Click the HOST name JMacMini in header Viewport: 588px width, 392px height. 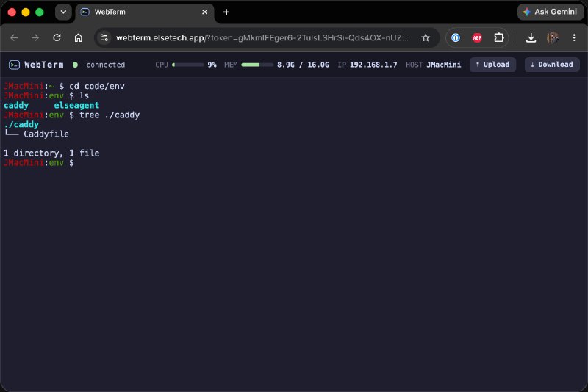pyautogui.click(x=444, y=65)
